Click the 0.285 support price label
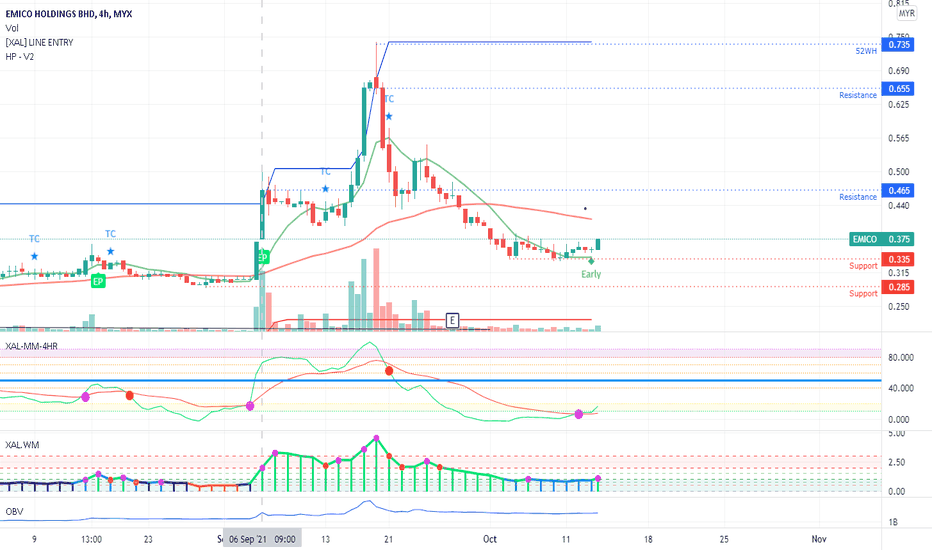Screen dimensions: 932x550 click(x=898, y=287)
